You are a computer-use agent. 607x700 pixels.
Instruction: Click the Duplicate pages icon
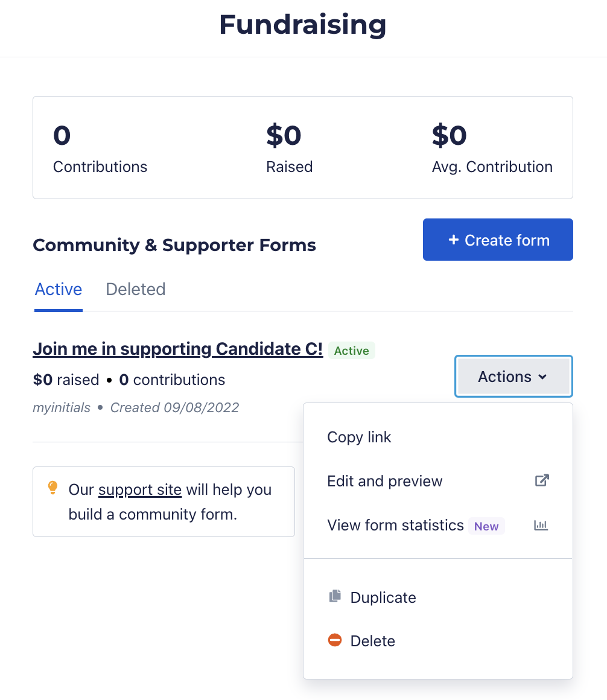pos(335,596)
